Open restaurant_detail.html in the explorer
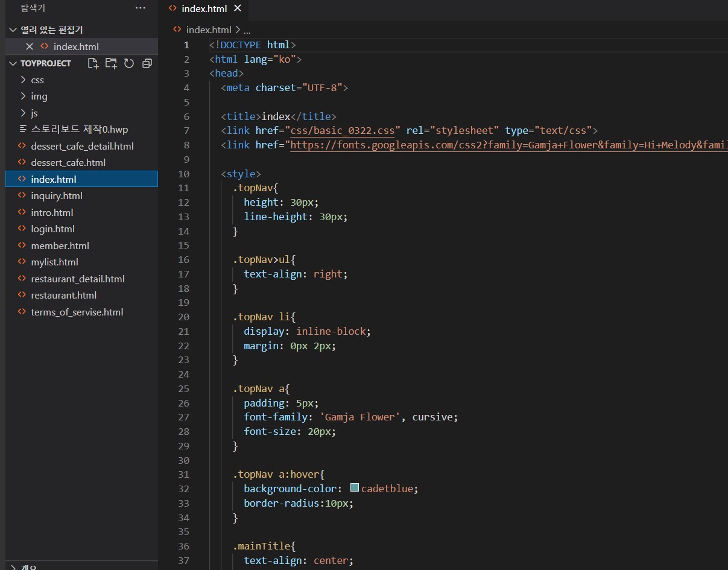Screen dimensions: 728x570 [x=78, y=279]
